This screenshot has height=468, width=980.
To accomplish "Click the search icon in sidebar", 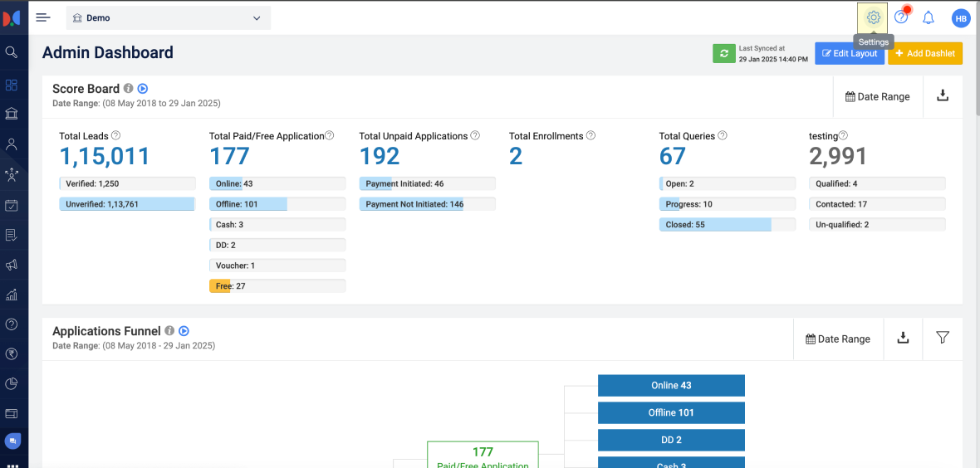I will 12,52.
